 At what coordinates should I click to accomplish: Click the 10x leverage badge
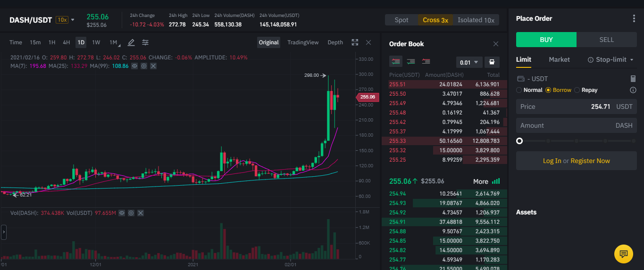point(62,20)
